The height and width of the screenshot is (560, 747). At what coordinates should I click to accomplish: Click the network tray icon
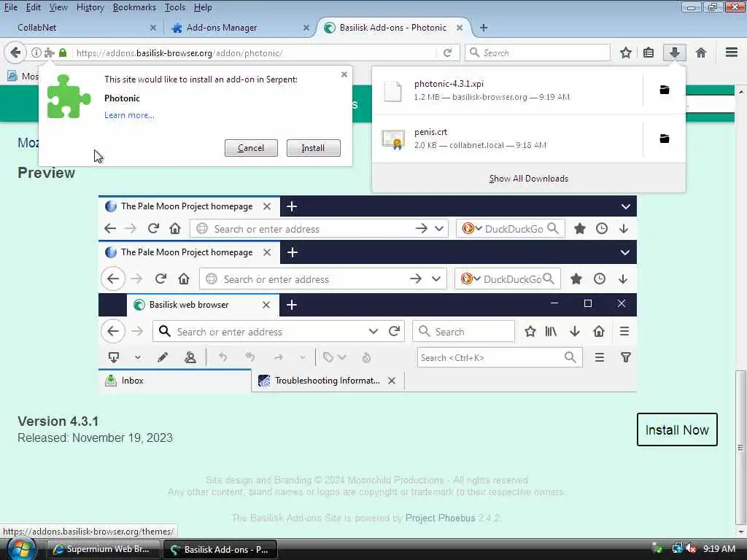pos(677,549)
